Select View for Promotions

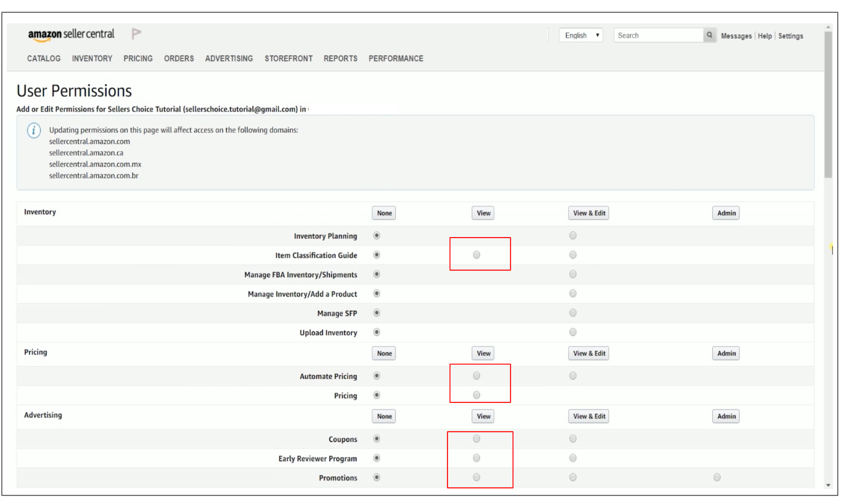pos(477,477)
